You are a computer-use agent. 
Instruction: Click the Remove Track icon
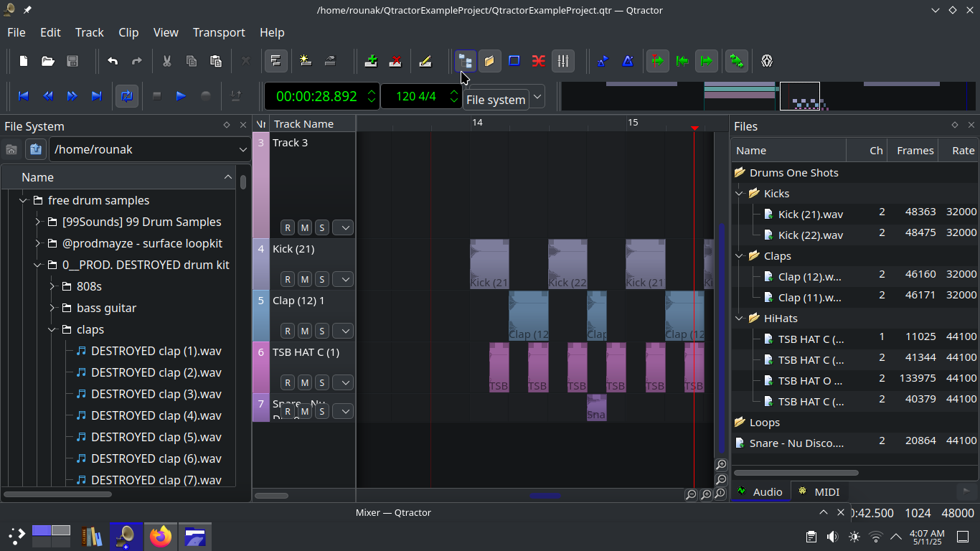(x=395, y=61)
